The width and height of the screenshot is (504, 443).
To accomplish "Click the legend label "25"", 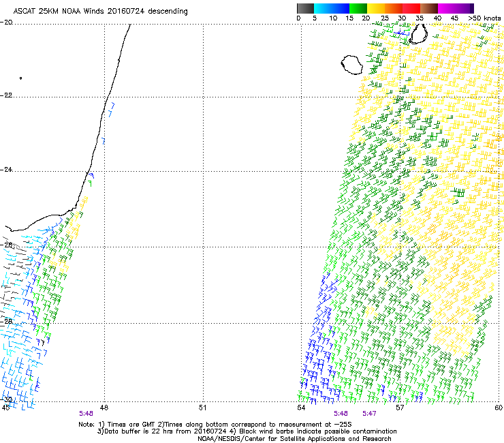I will (x=385, y=18).
